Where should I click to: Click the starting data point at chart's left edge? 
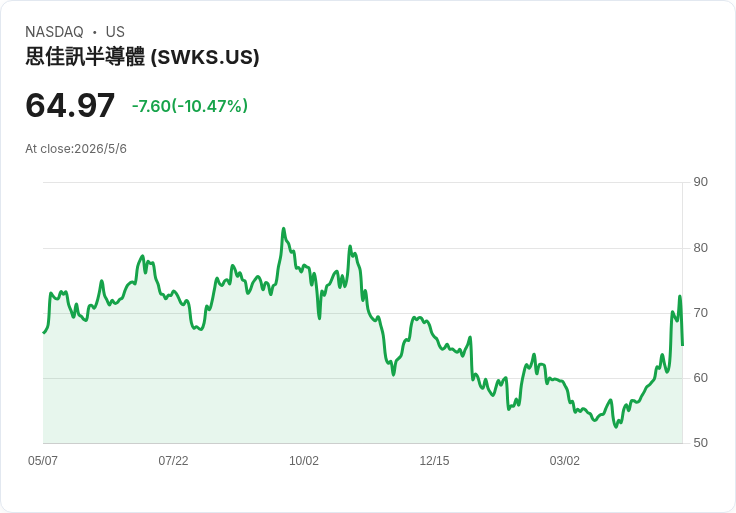[x=44, y=332]
